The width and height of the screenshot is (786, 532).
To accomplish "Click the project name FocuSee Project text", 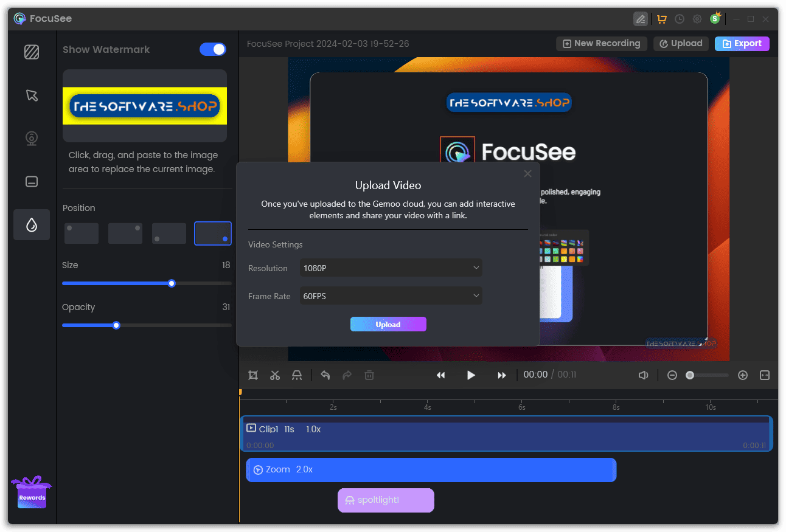I will point(328,44).
